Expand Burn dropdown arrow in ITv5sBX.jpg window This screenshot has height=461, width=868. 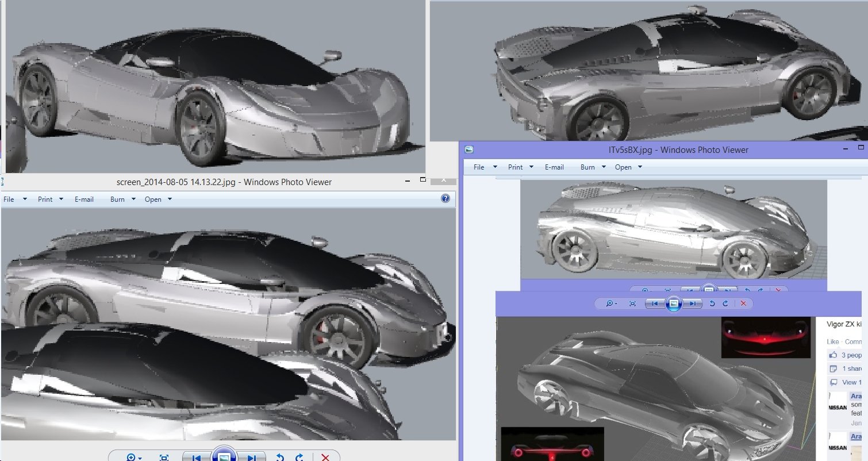click(x=604, y=168)
